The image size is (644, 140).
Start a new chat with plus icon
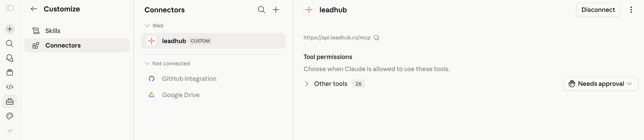[x=10, y=29]
